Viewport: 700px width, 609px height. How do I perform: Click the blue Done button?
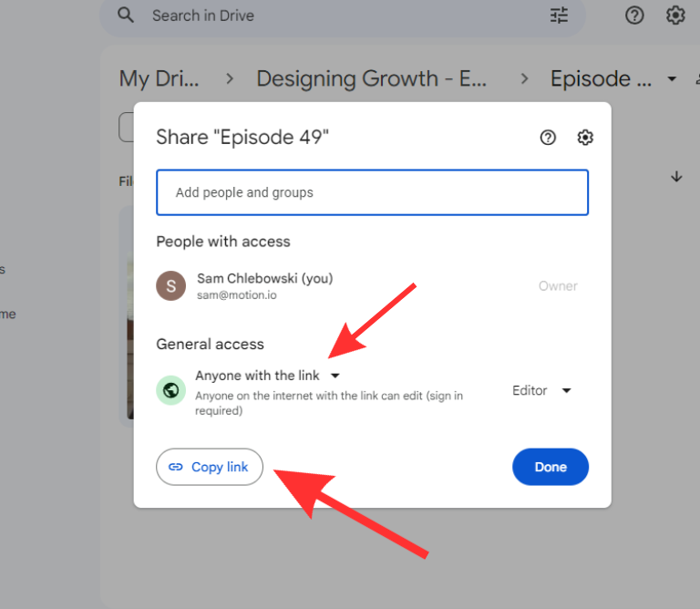pyautogui.click(x=551, y=467)
